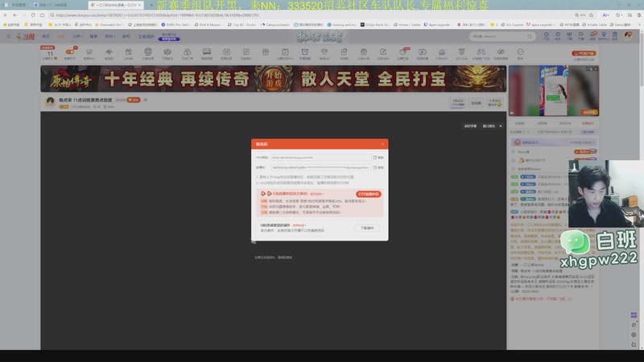644x362 pixels.
Task: Open a new browser tab
Action: point(151,5)
